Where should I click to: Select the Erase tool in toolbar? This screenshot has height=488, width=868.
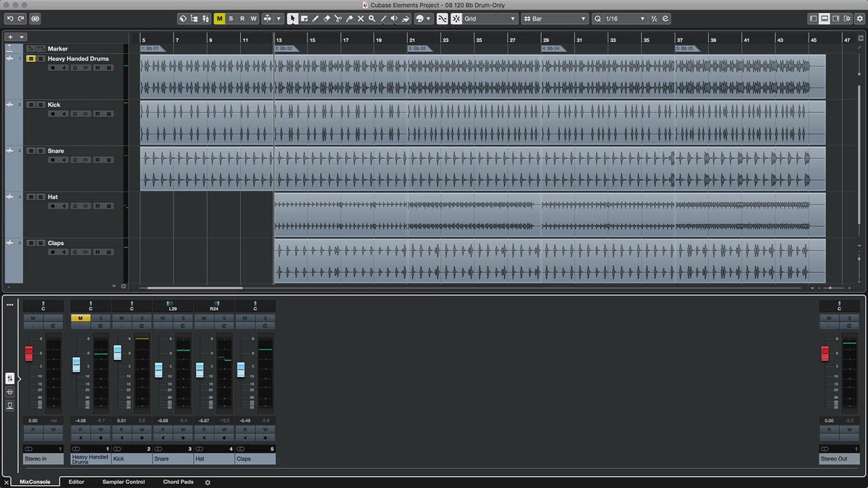(326, 19)
